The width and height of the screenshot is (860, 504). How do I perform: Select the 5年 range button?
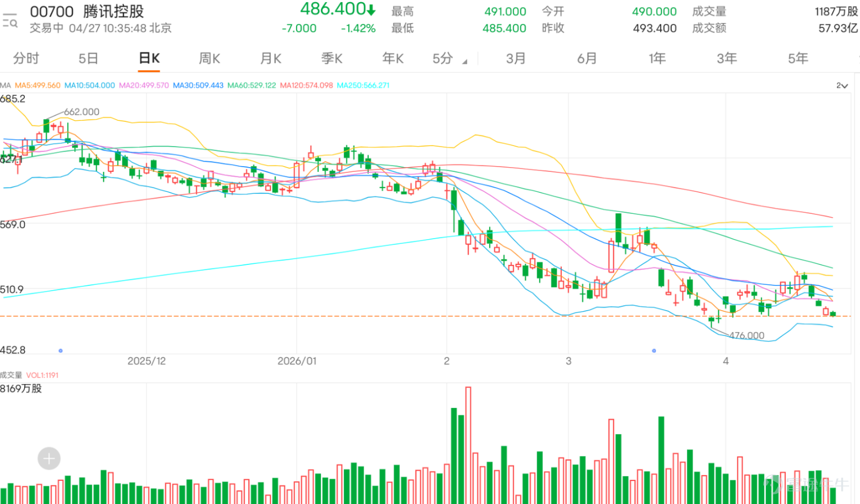point(798,58)
